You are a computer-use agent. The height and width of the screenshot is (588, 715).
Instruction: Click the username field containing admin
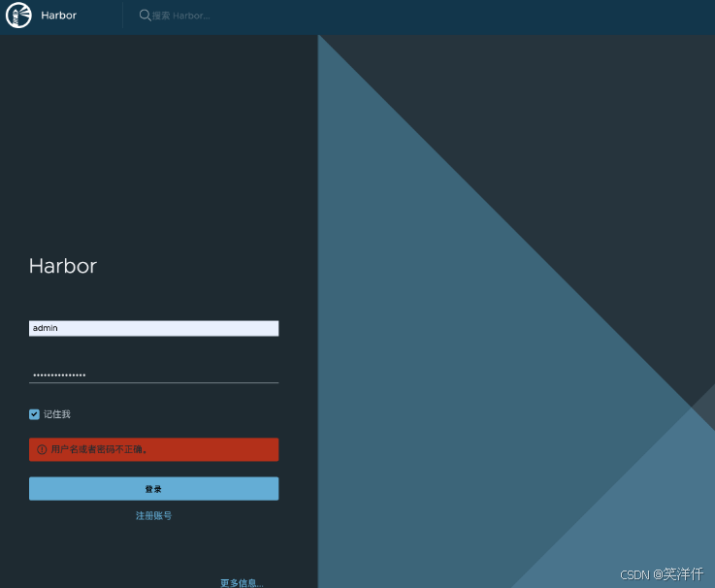click(x=153, y=328)
